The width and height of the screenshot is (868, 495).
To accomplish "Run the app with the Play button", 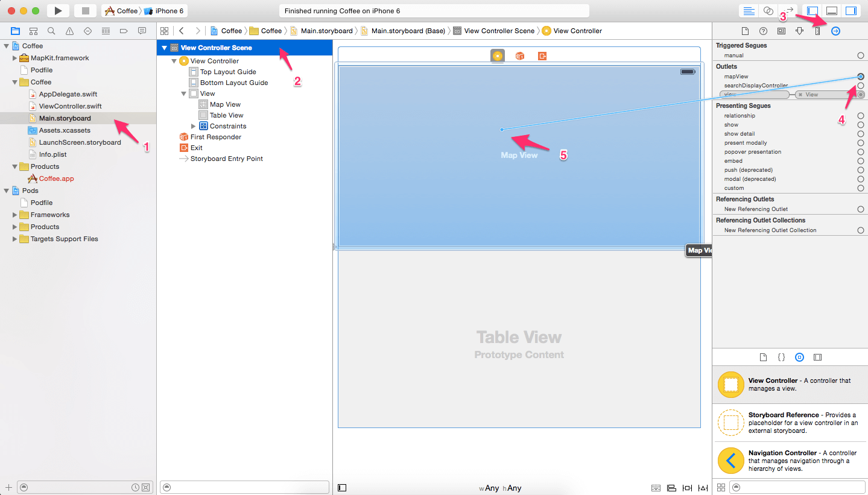I will point(58,11).
